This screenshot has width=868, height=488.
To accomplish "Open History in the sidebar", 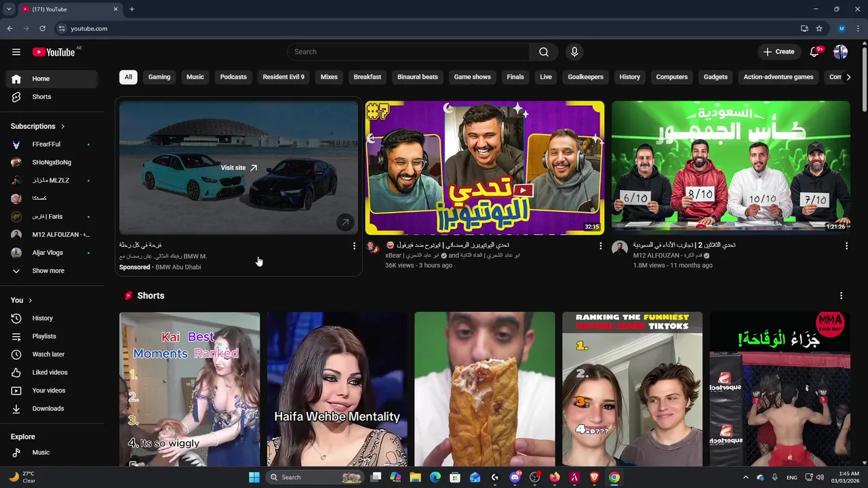I will click(52, 318).
